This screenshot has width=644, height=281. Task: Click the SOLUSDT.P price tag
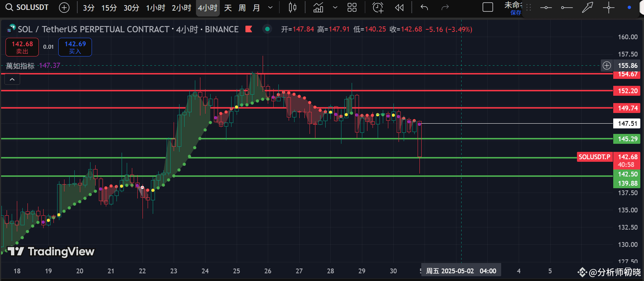coord(595,157)
